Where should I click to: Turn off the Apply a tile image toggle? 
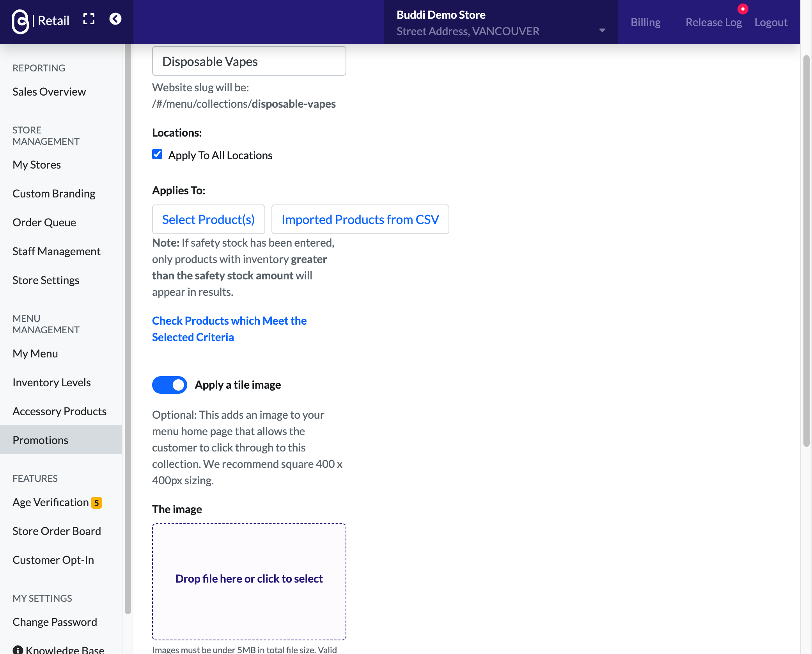coord(170,385)
